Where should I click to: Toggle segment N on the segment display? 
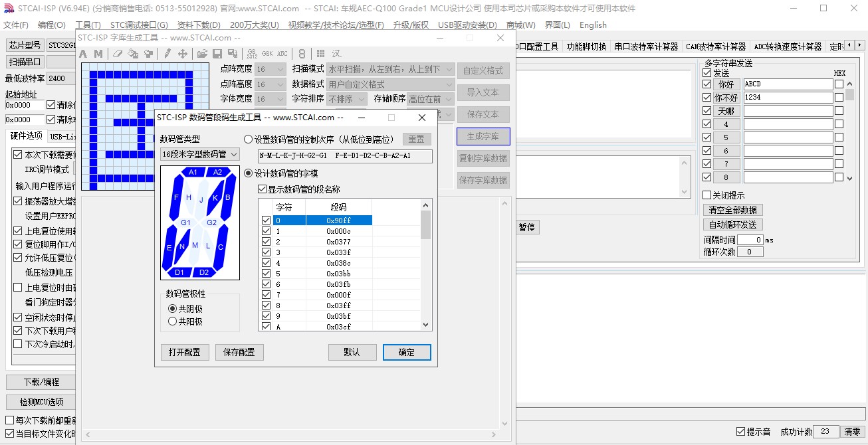(x=182, y=246)
